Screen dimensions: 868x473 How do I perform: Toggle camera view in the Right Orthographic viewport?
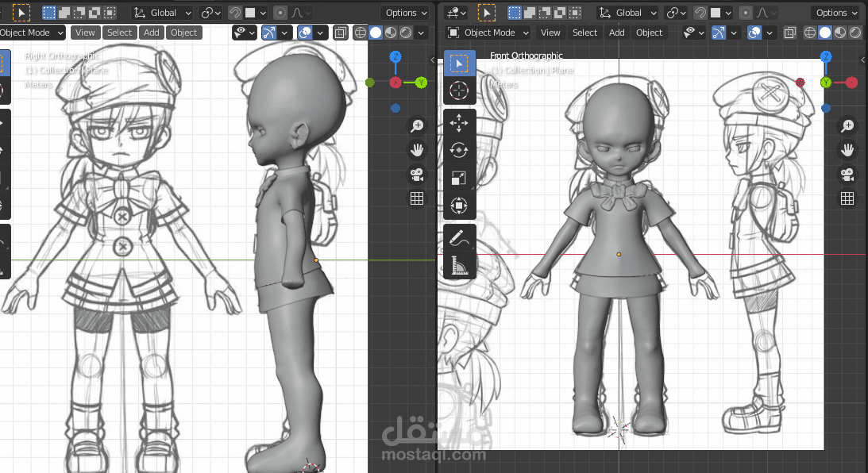tap(417, 175)
